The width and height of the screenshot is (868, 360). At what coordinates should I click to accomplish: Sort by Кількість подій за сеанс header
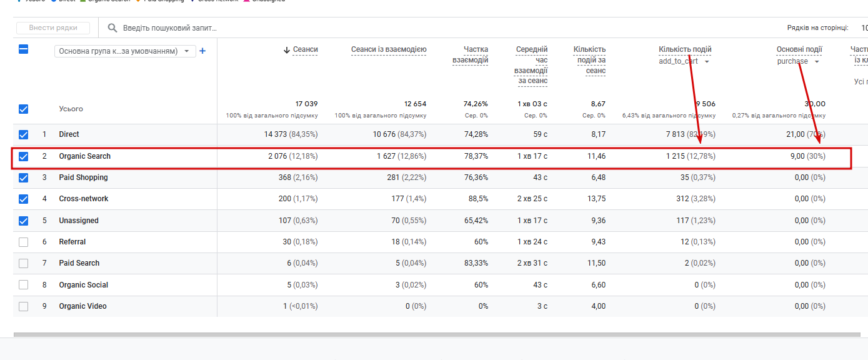click(590, 60)
